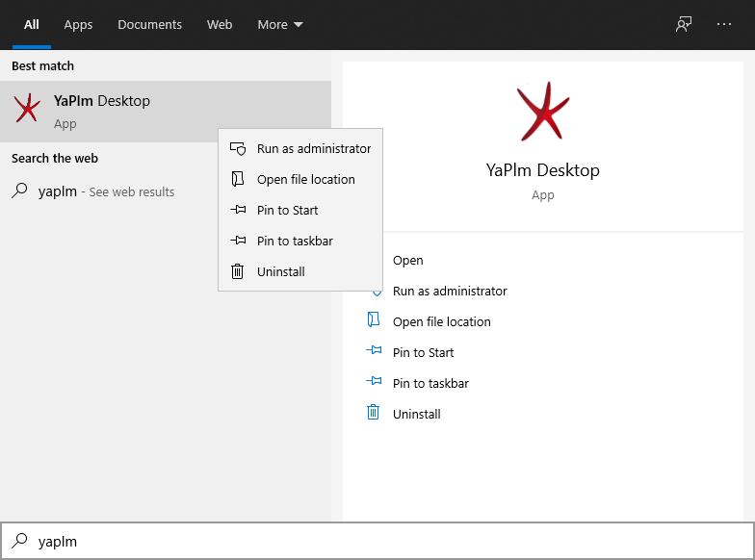Select the Web filter tab
The image size is (755, 560).
pos(220,25)
